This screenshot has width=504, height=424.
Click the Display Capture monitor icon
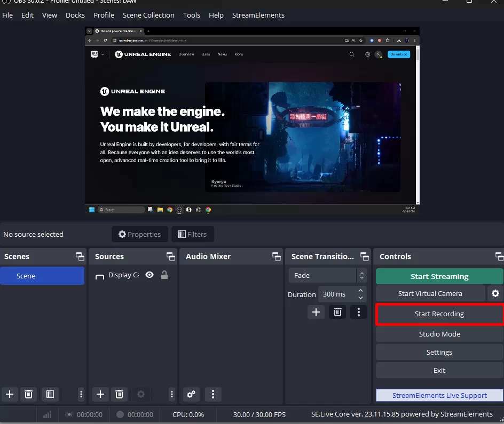(x=100, y=276)
